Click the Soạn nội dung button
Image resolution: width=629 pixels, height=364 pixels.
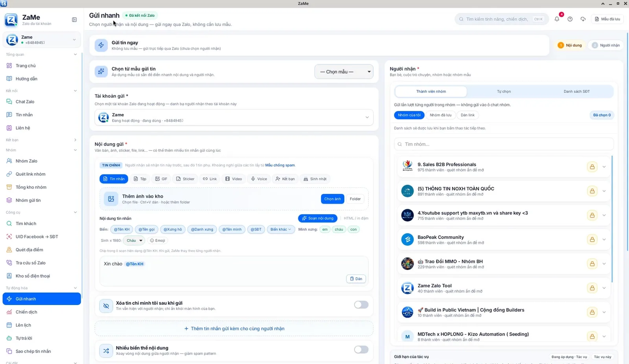pyautogui.click(x=318, y=218)
